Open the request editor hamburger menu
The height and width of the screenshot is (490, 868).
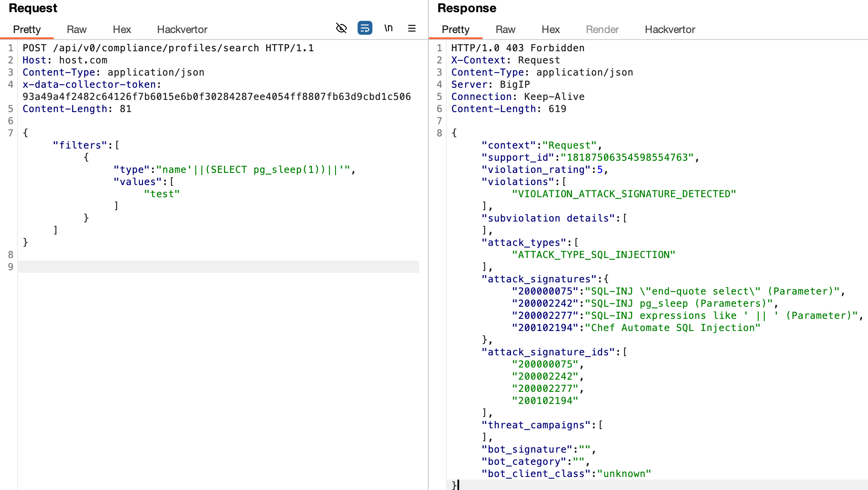[411, 28]
